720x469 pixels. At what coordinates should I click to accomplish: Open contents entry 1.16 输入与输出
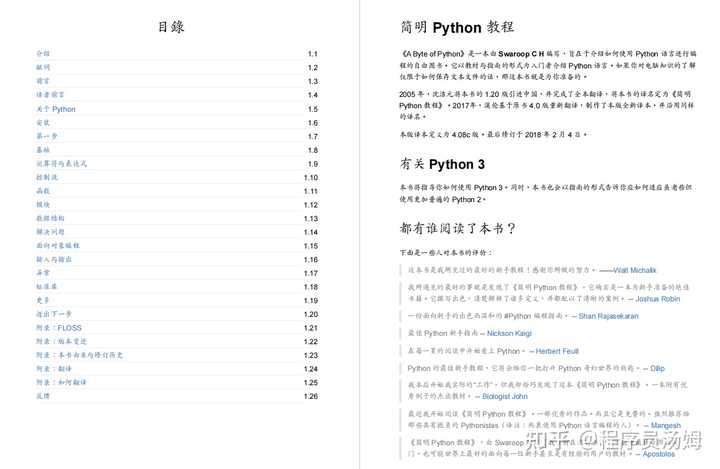pyautogui.click(x=54, y=259)
